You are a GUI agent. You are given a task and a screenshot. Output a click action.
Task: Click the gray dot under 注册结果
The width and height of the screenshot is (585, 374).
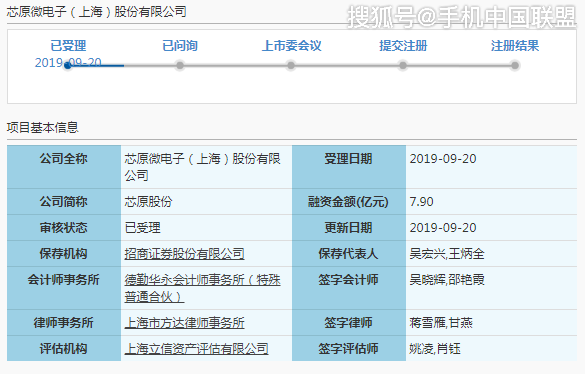point(515,66)
